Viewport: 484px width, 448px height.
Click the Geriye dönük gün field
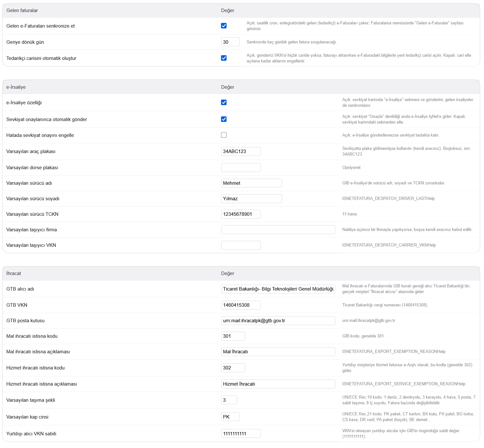click(230, 42)
